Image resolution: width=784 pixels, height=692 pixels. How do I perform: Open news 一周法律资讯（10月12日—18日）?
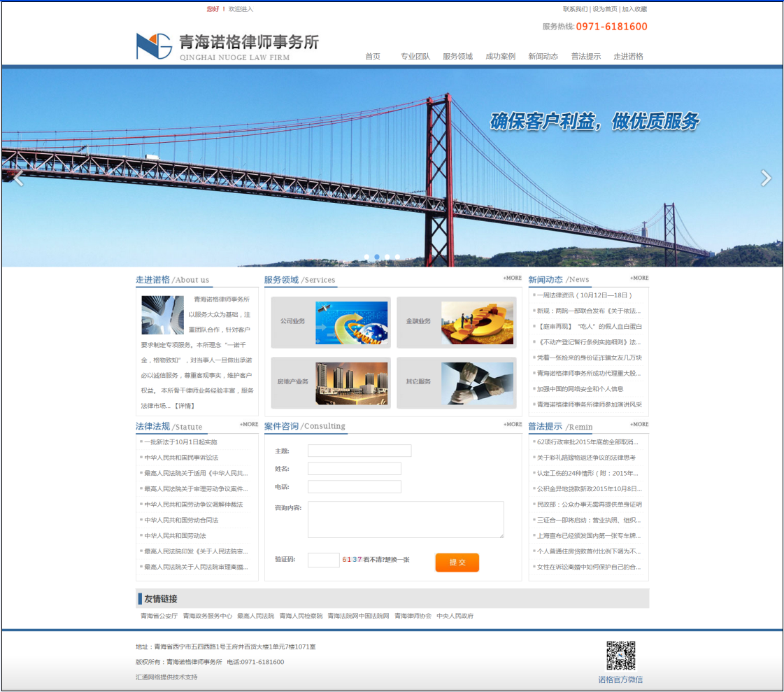[585, 295]
